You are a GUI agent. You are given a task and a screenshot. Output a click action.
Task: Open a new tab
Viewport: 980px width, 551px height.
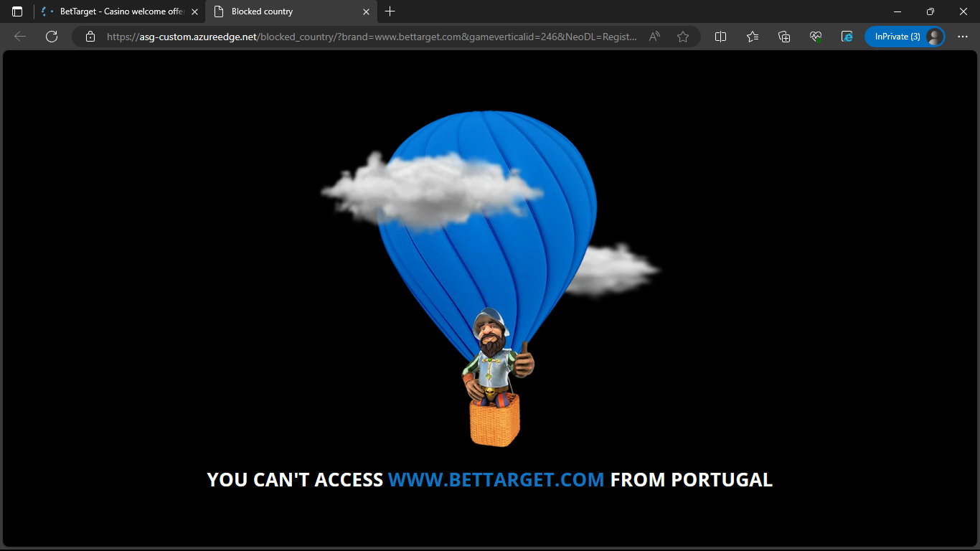[x=390, y=11]
